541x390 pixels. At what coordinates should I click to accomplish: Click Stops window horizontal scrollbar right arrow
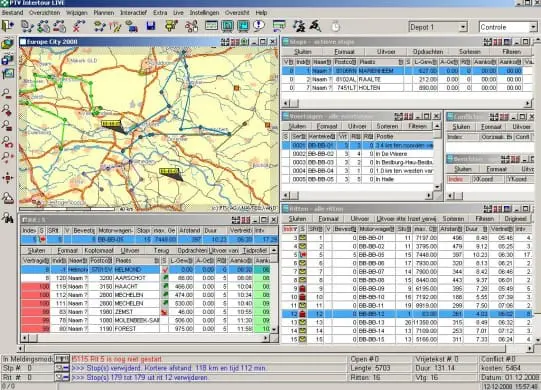coord(529,103)
